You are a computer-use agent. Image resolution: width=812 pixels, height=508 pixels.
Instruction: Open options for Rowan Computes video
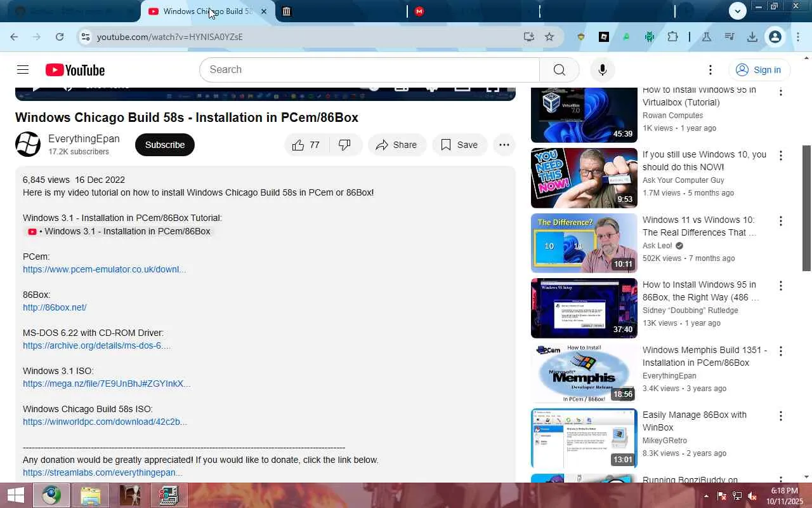[781, 92]
